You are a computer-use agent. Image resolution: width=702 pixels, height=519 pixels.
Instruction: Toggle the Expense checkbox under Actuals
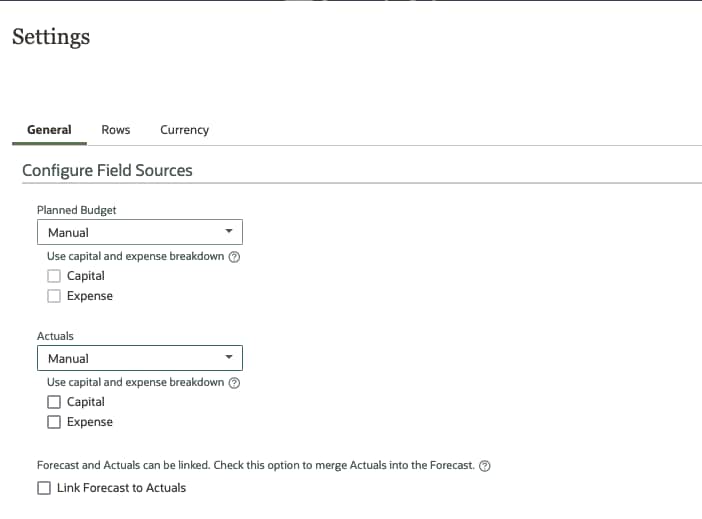tap(54, 422)
